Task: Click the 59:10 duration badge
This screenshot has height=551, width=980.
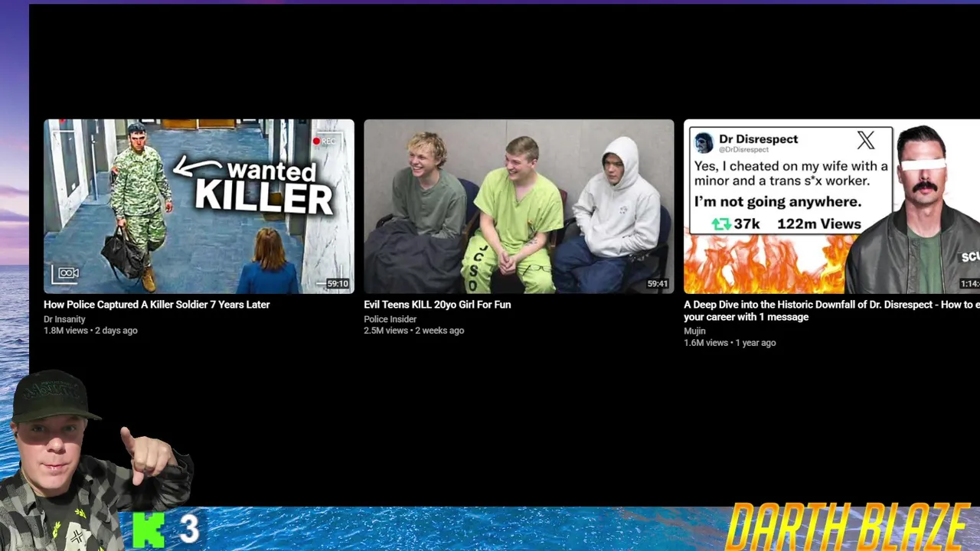Action: click(338, 284)
